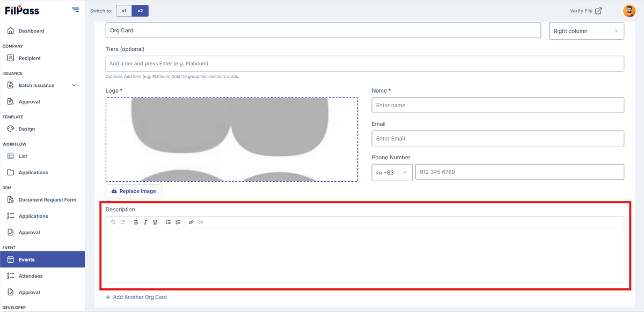Remove link using the unlink icon
Screen dimensions: 644x312
click(x=201, y=222)
